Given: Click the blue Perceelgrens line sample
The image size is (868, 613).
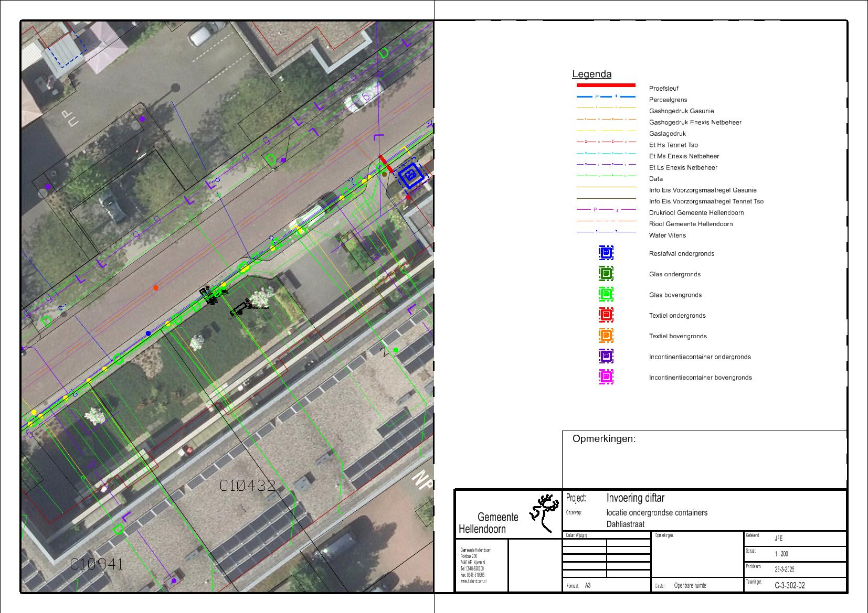Looking at the screenshot, I should (x=606, y=97).
